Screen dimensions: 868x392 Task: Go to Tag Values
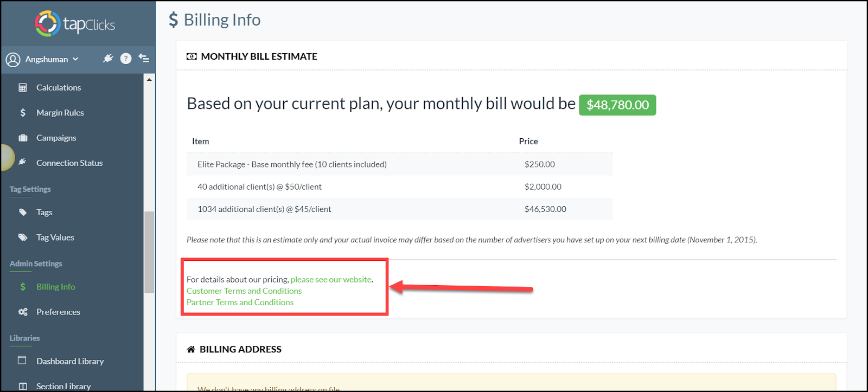[55, 237]
